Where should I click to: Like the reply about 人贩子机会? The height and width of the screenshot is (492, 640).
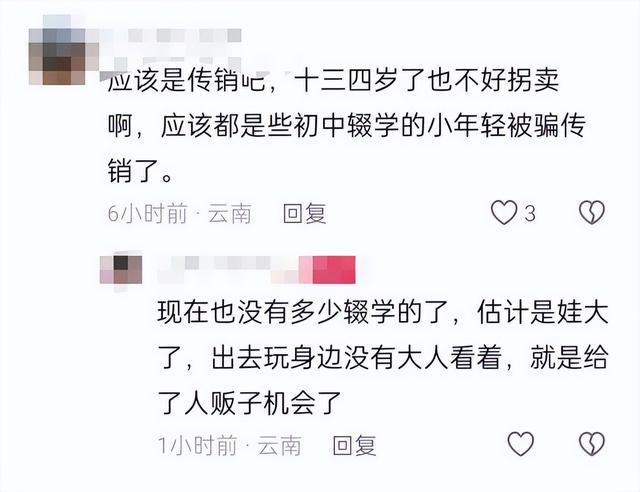(x=520, y=443)
